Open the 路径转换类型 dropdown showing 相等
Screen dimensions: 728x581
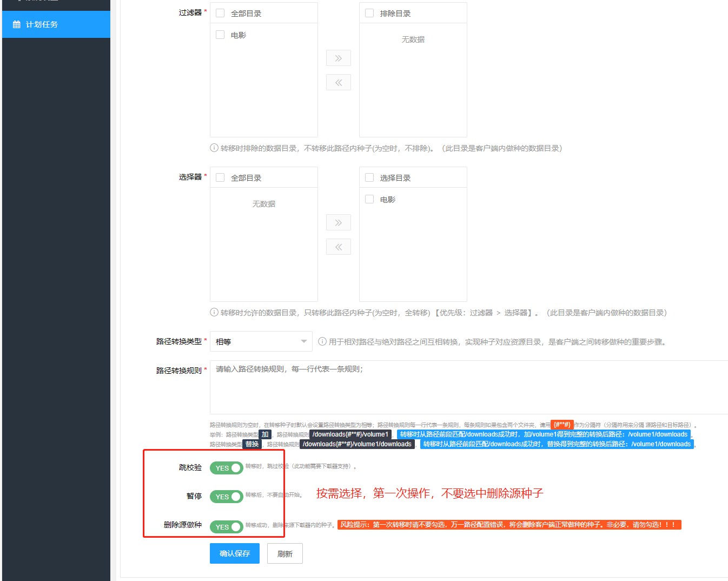tap(261, 341)
